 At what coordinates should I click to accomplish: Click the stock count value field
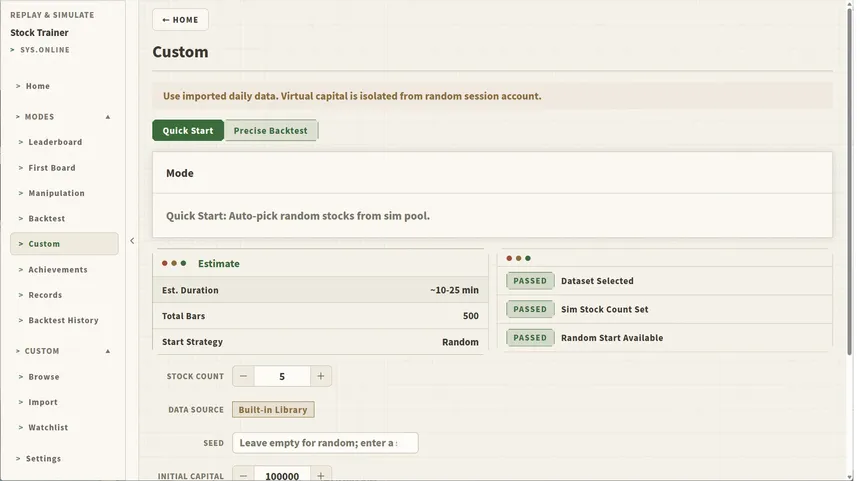click(282, 376)
